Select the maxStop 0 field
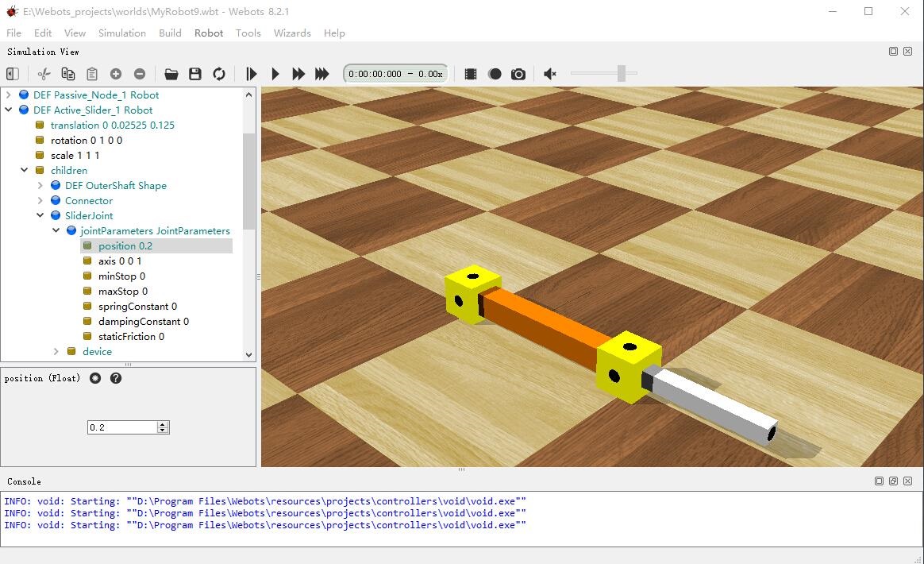This screenshot has height=564, width=924. [x=123, y=292]
